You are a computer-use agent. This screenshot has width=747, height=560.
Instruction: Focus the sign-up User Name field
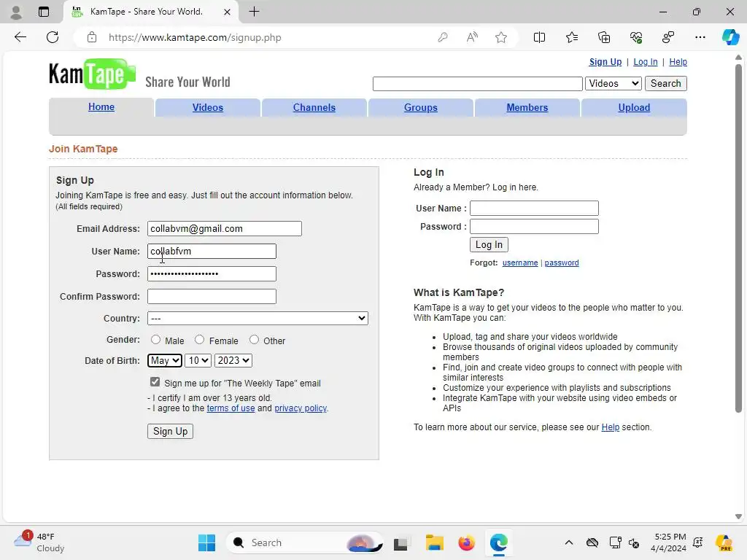(212, 251)
